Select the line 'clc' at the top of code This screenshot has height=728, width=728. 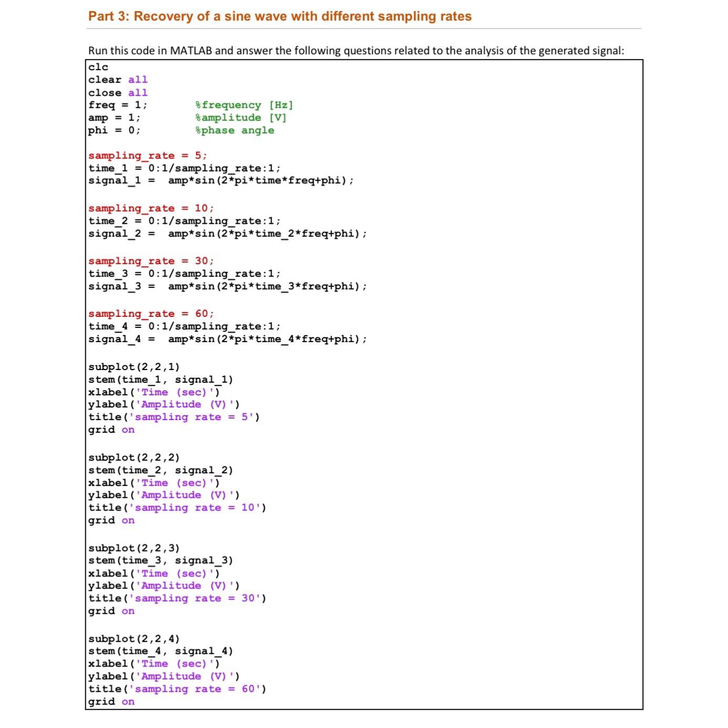point(97,67)
